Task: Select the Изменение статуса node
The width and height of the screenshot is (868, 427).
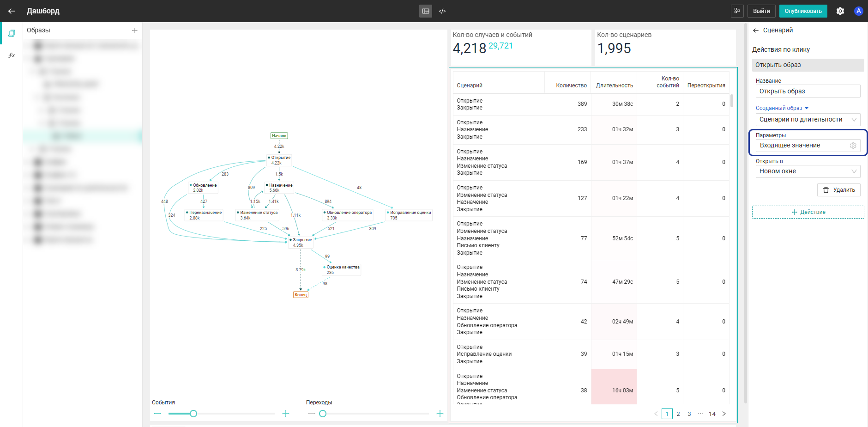Action: tap(258, 215)
